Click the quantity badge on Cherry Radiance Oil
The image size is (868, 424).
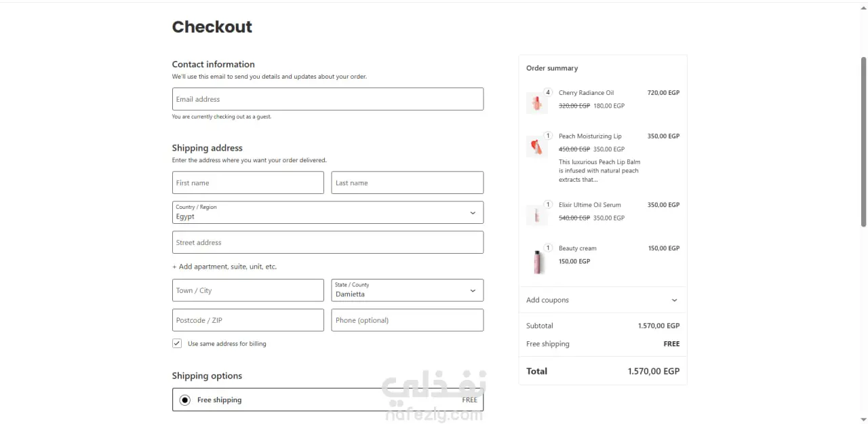[548, 92]
